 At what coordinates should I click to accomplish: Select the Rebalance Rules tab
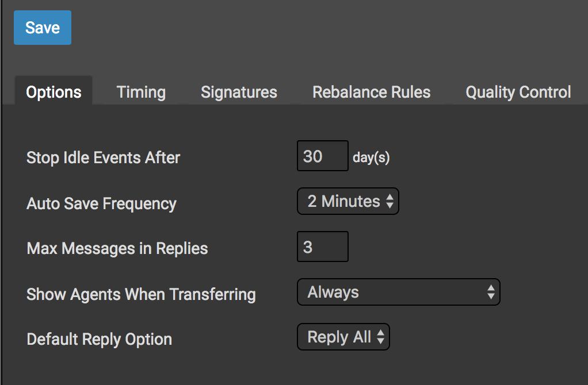[371, 92]
